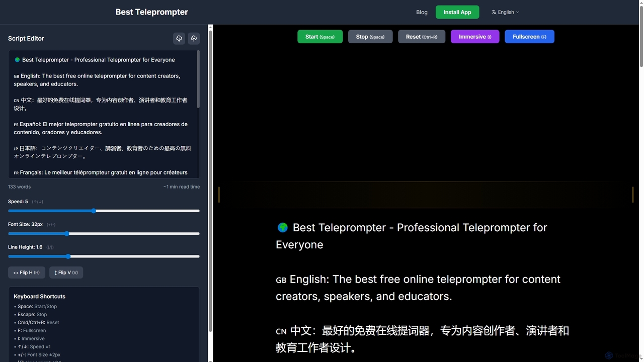Click the cloud download script icon
This screenshot has width=644, height=362.
179,38
